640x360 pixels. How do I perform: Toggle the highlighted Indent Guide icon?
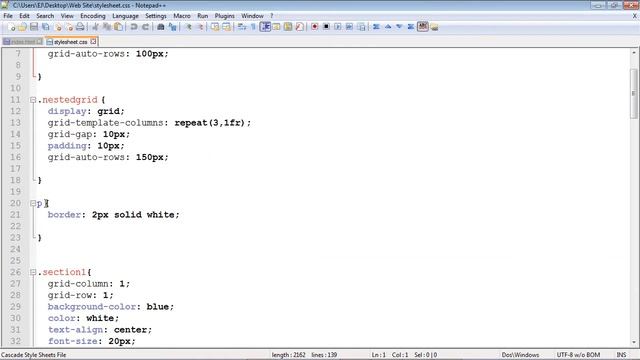coord(265,27)
